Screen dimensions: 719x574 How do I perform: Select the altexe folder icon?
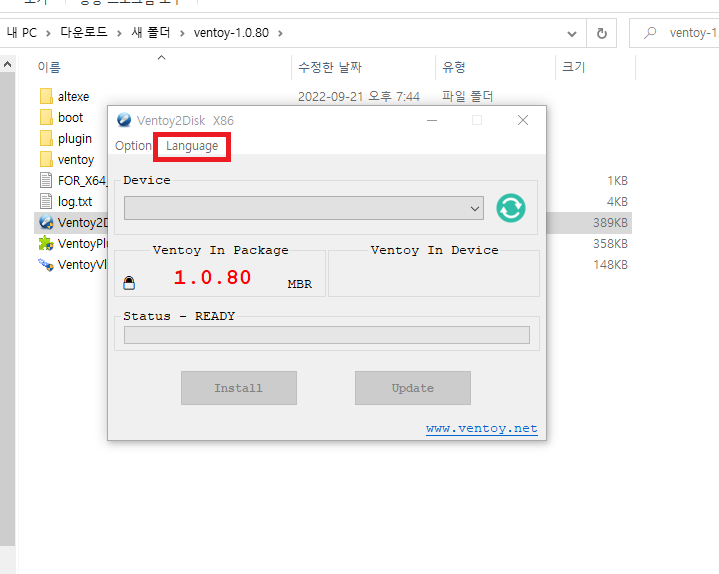(46, 96)
